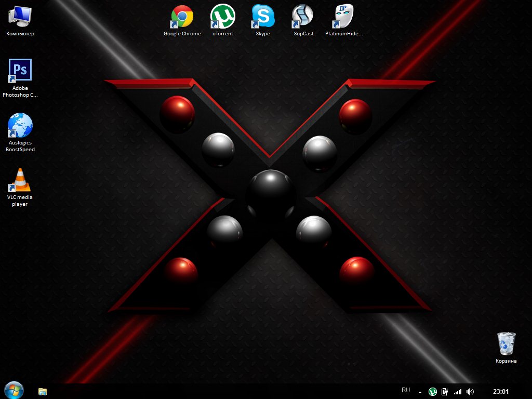Viewport: 532px width, 399px height.
Task: Click the SopCast shortcut icon
Action: pos(303,17)
